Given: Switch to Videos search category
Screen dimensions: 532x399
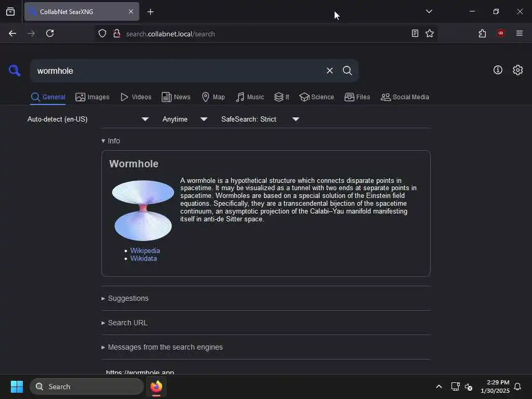Looking at the screenshot, I should pyautogui.click(x=136, y=97).
